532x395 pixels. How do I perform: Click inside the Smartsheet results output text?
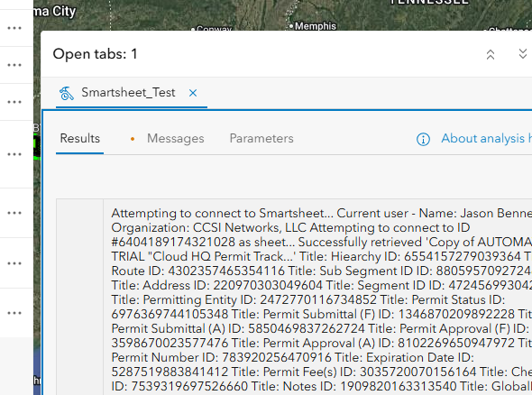pyautogui.click(x=321, y=299)
